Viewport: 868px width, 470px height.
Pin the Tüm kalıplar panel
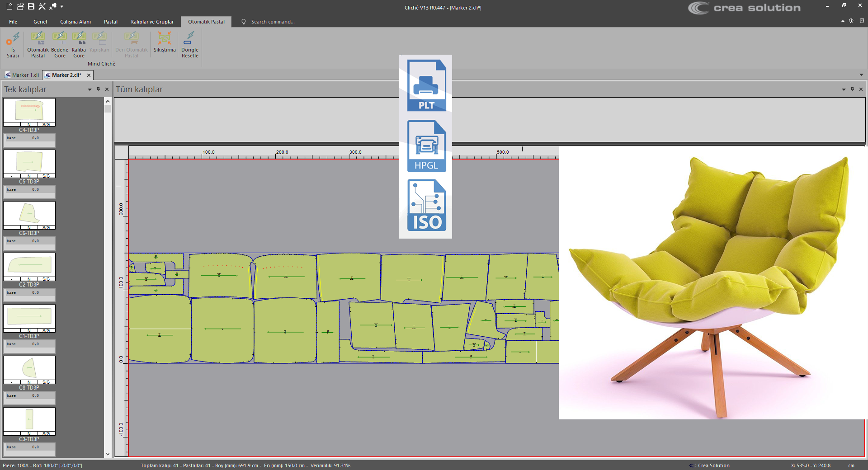click(852, 89)
